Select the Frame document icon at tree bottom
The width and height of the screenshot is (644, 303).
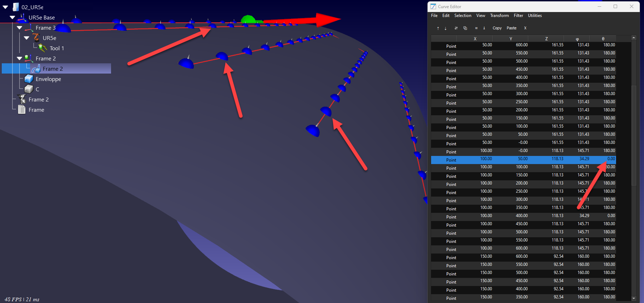pos(22,110)
